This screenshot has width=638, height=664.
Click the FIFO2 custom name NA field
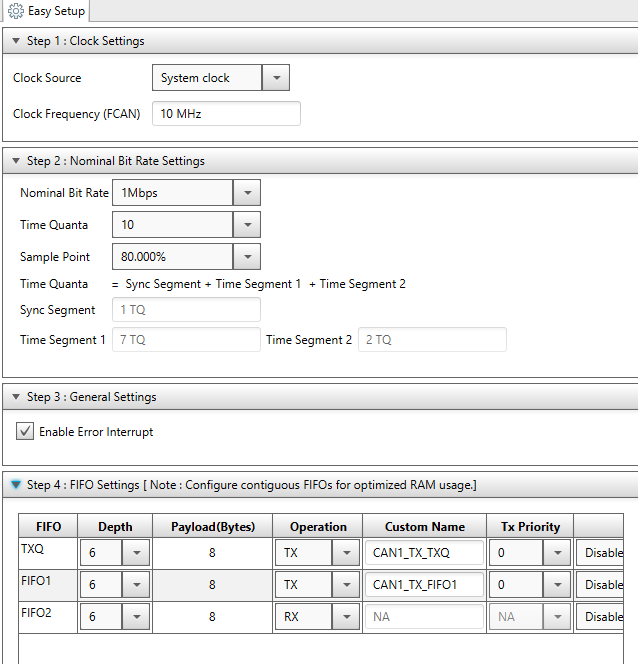(x=425, y=617)
